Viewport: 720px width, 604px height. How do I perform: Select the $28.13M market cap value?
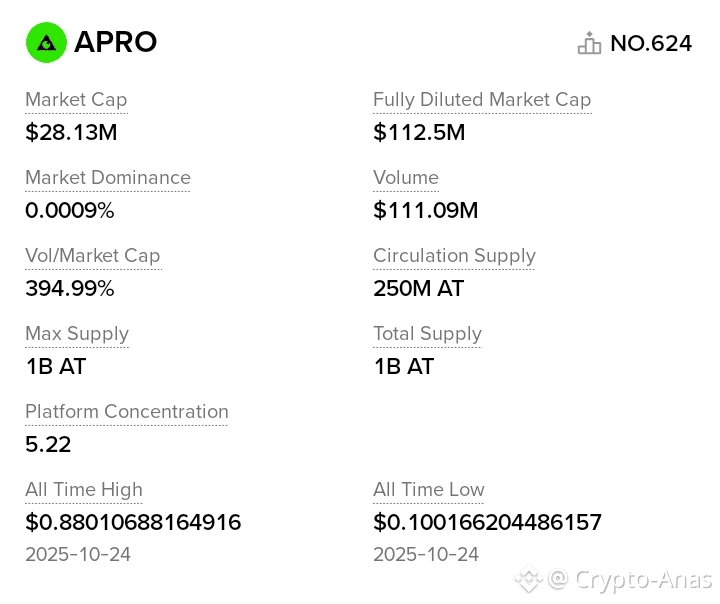pyautogui.click(x=71, y=132)
